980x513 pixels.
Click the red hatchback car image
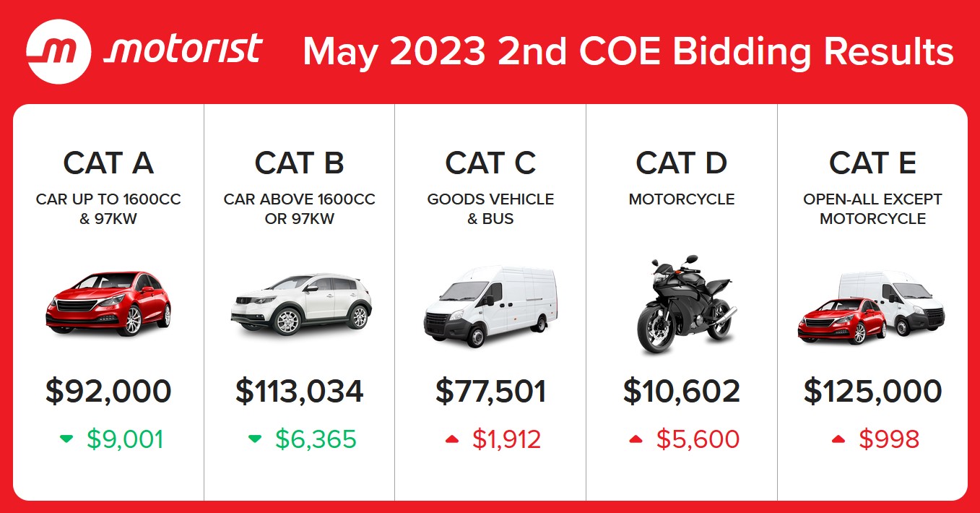click(x=108, y=303)
